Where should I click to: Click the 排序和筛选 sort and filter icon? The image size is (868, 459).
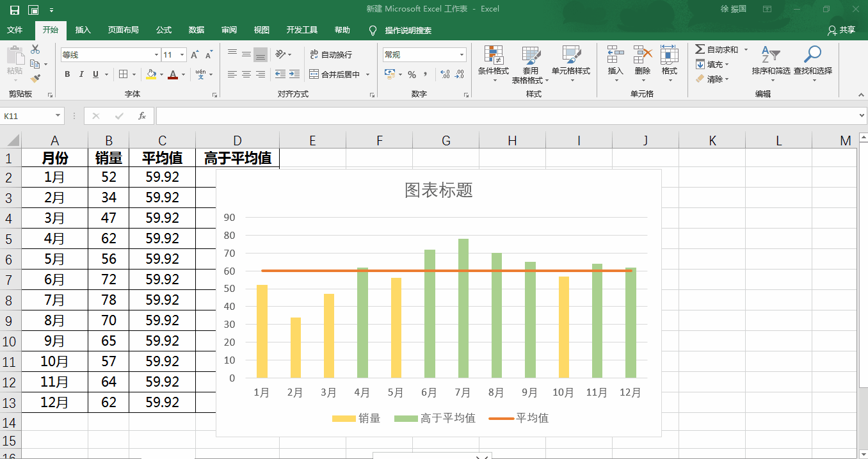771,54
